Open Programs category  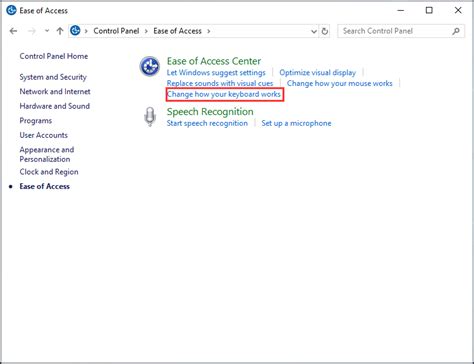tap(36, 121)
